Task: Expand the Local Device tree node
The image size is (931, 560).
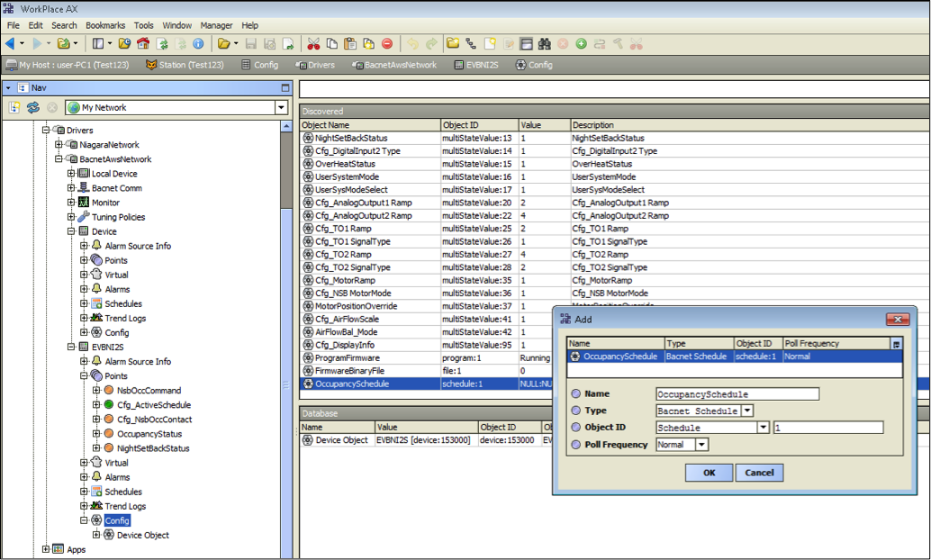Action: tap(70, 174)
